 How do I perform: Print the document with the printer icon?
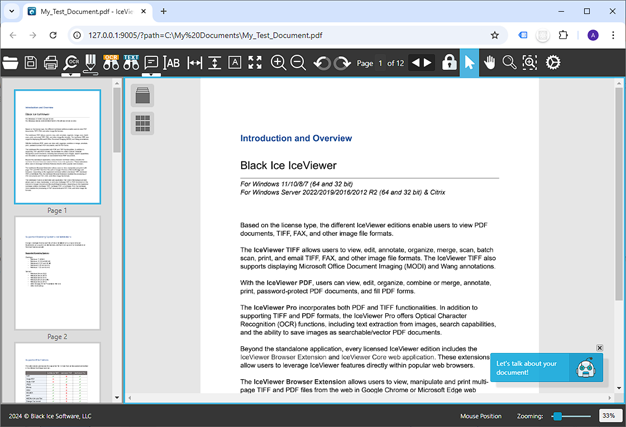point(51,63)
